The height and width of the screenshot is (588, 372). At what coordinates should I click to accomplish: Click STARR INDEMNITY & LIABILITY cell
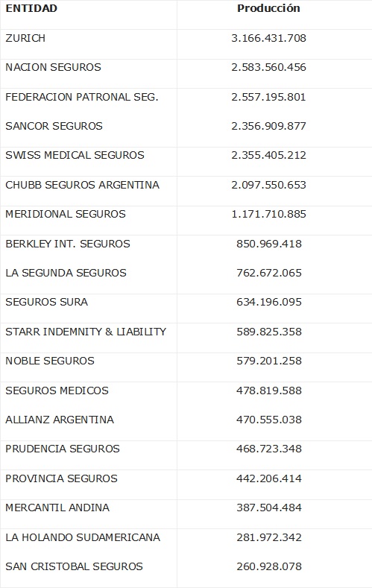tap(86, 332)
